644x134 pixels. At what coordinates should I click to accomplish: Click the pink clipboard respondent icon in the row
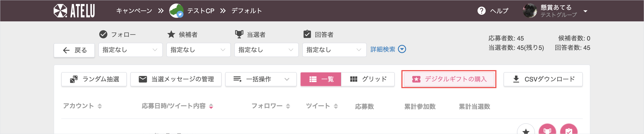point(569,130)
